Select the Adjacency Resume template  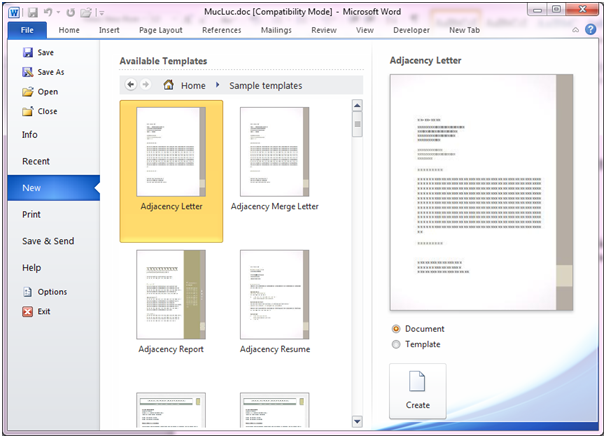pos(275,302)
